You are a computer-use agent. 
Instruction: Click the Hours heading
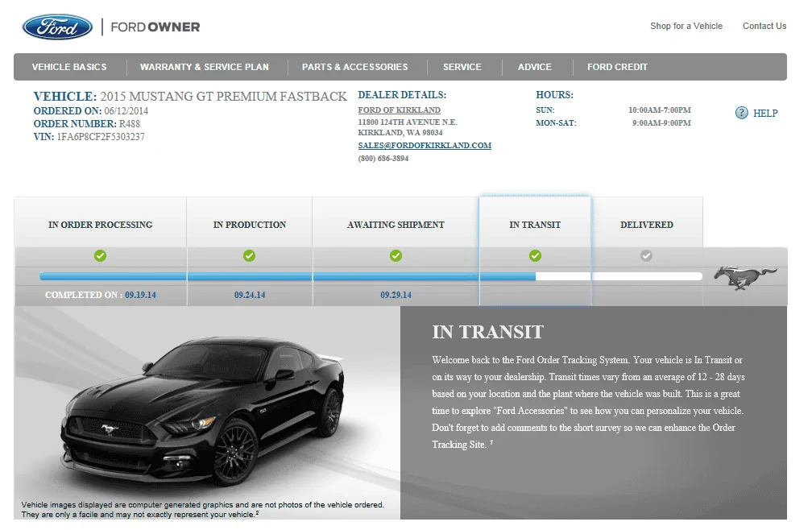pyautogui.click(x=554, y=95)
